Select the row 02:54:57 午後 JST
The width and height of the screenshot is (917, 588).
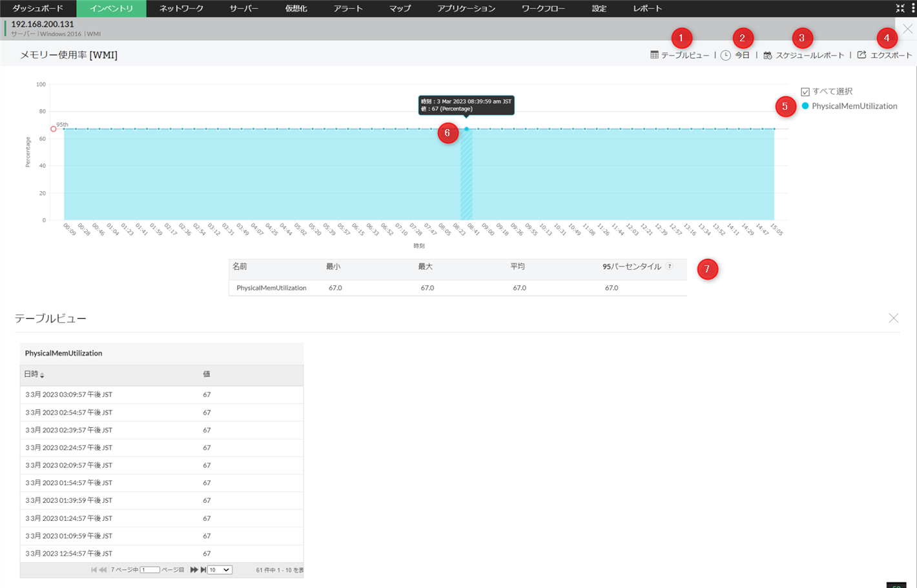click(x=161, y=412)
